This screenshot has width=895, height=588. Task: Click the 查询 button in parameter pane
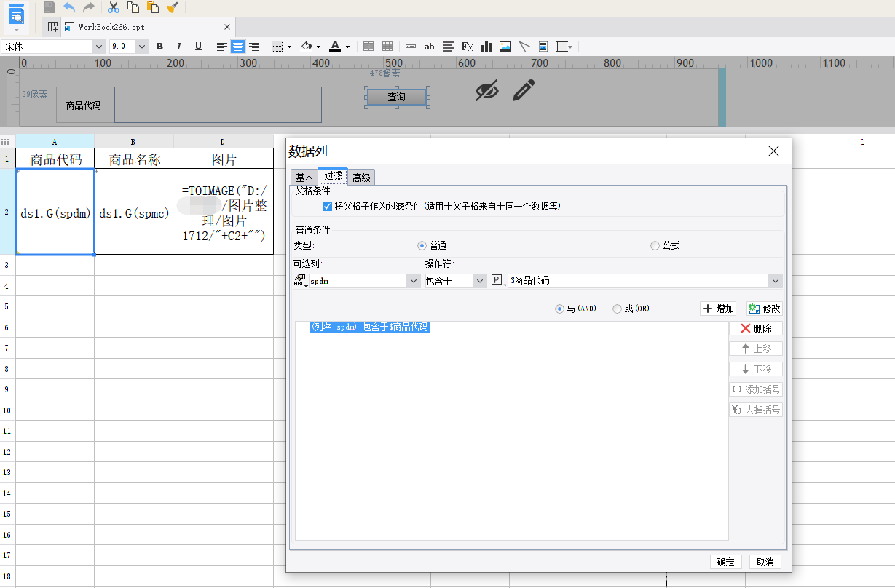point(396,97)
